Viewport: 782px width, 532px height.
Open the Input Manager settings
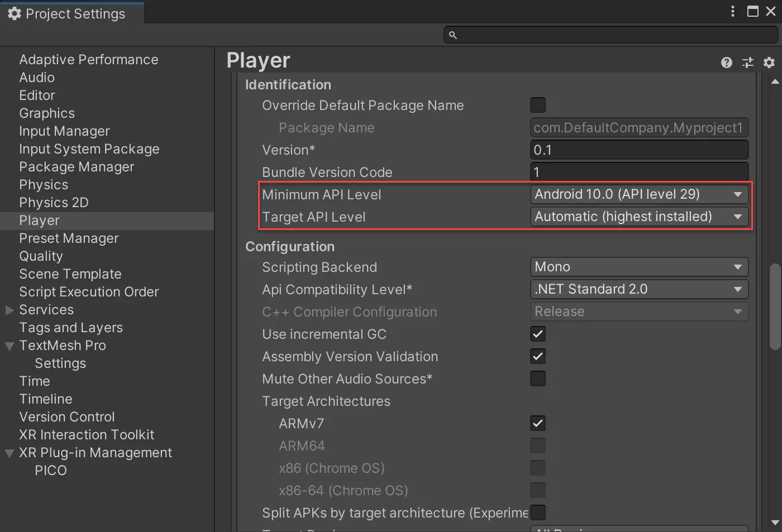(x=64, y=131)
